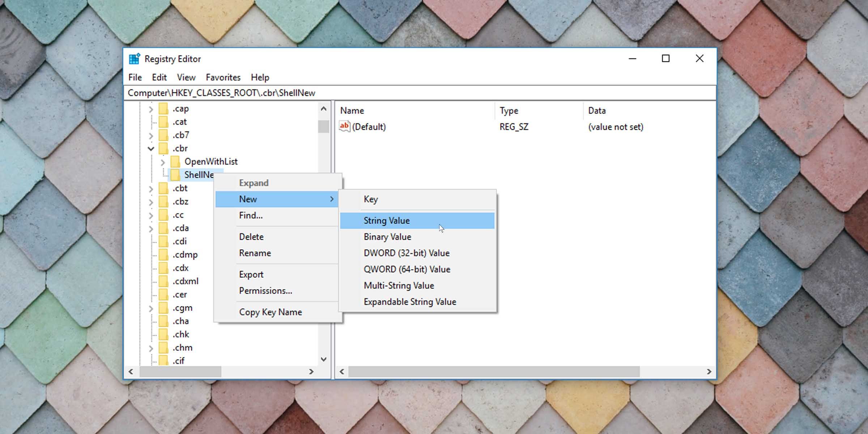Click the .cbr folder icon
868x434 pixels.
click(163, 148)
